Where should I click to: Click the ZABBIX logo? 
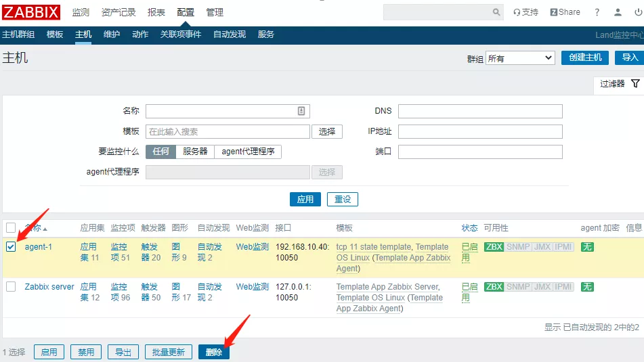[x=31, y=12]
